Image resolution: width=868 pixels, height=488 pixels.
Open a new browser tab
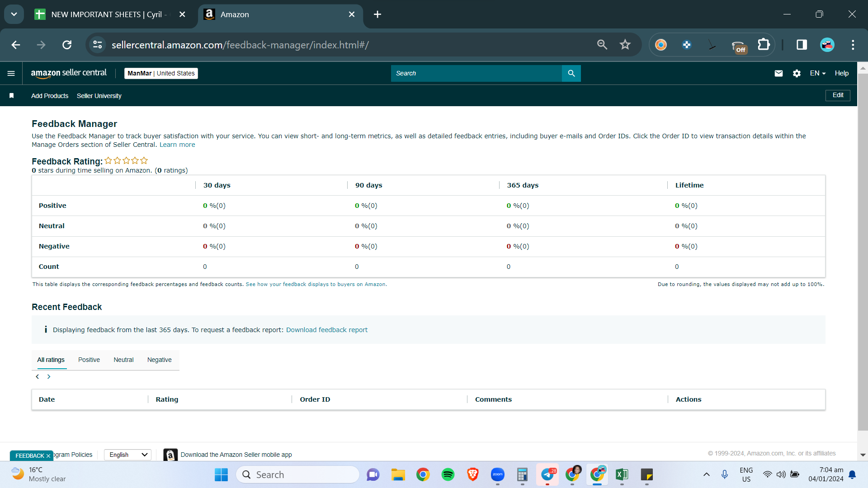coord(377,14)
